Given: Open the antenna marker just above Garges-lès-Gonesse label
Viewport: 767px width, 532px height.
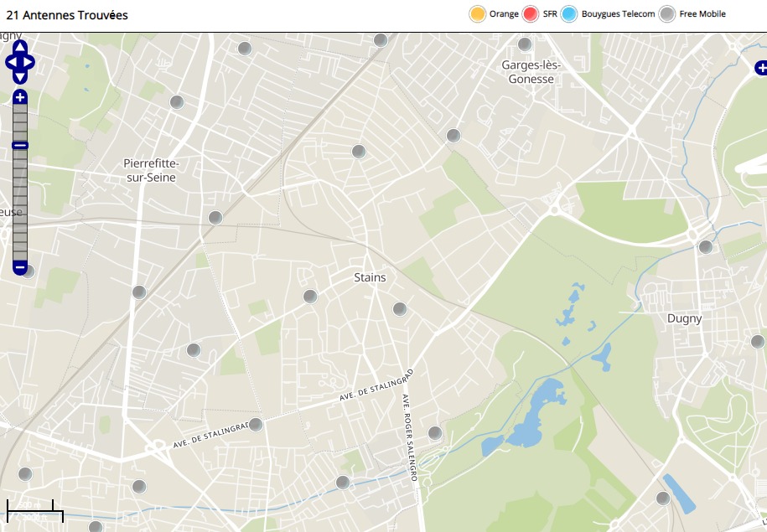Looking at the screenshot, I should (525, 44).
